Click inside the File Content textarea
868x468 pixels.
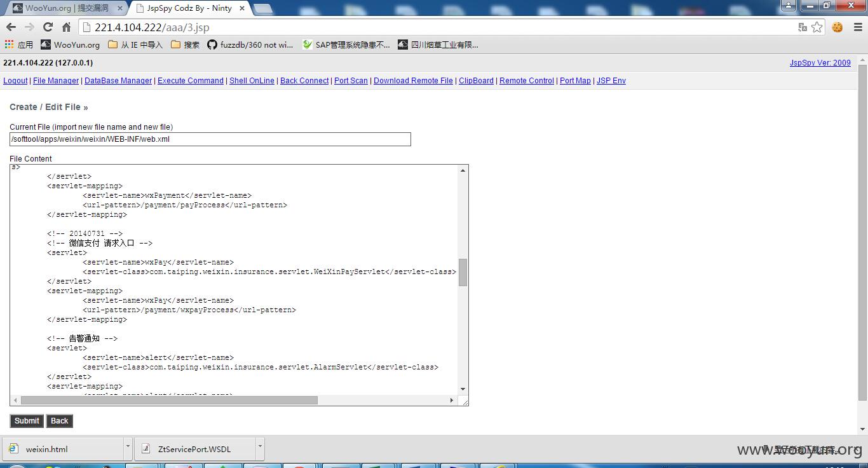point(234,280)
